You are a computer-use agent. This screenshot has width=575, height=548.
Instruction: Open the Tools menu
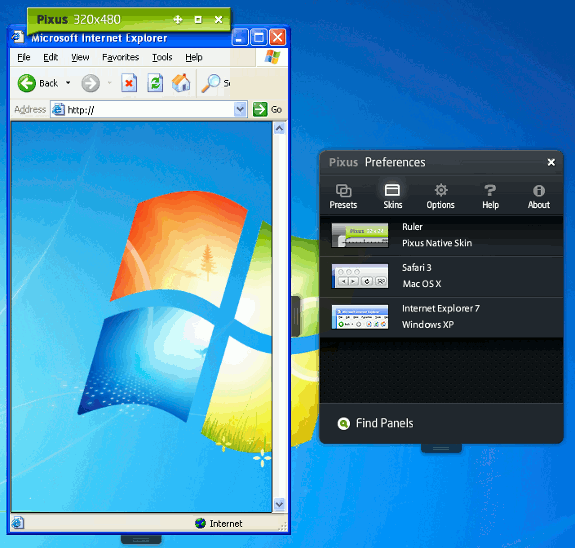pos(162,57)
